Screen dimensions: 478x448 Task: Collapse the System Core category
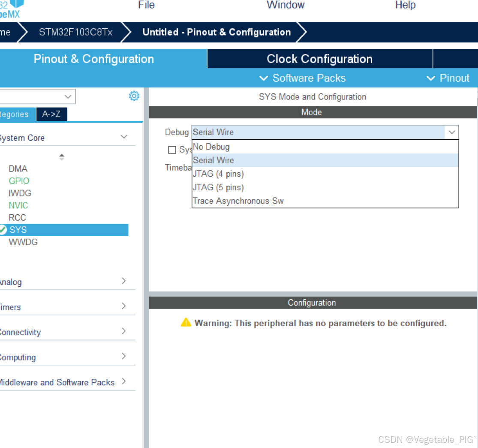(x=124, y=137)
